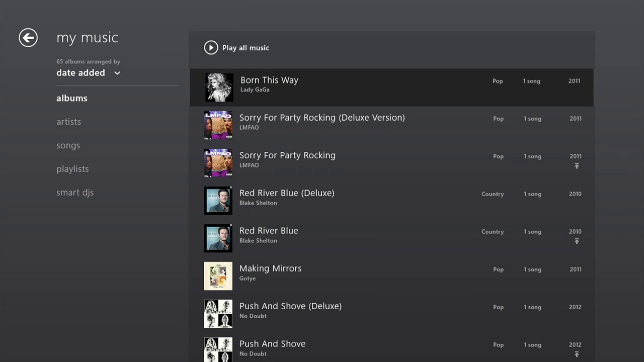
Task: Click the upload arrow icon on Sorry For Party Rocking
Action: click(577, 166)
